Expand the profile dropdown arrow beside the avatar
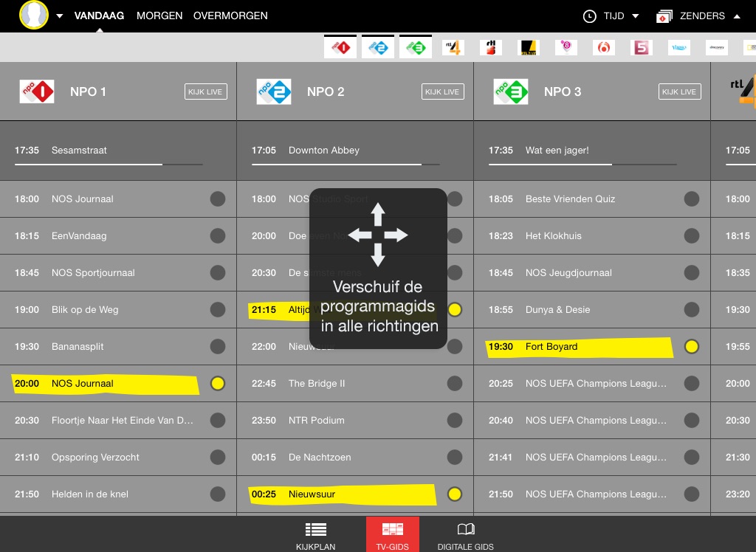This screenshot has height=552, width=756. tap(59, 16)
